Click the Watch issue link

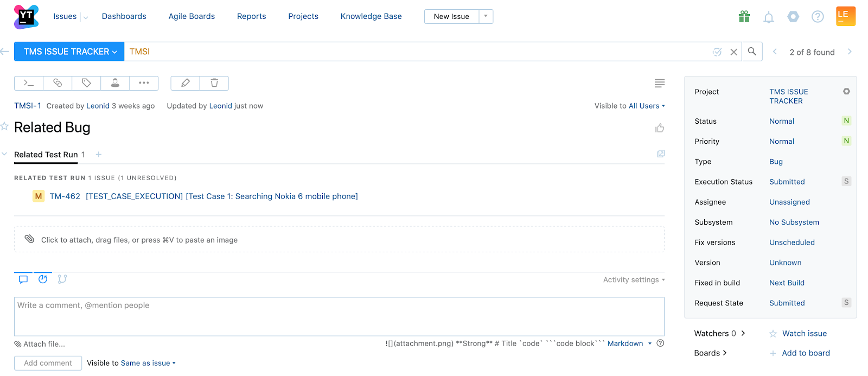(805, 333)
